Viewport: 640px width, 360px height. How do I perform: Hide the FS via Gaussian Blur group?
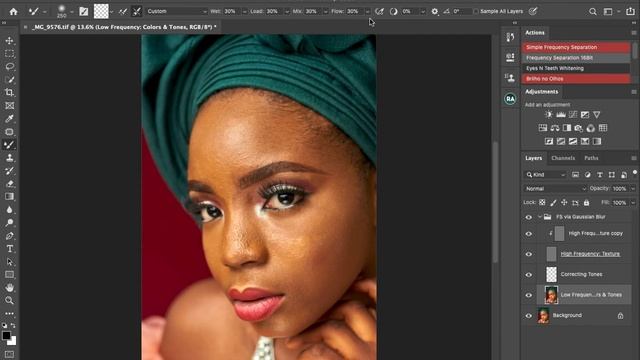529,217
